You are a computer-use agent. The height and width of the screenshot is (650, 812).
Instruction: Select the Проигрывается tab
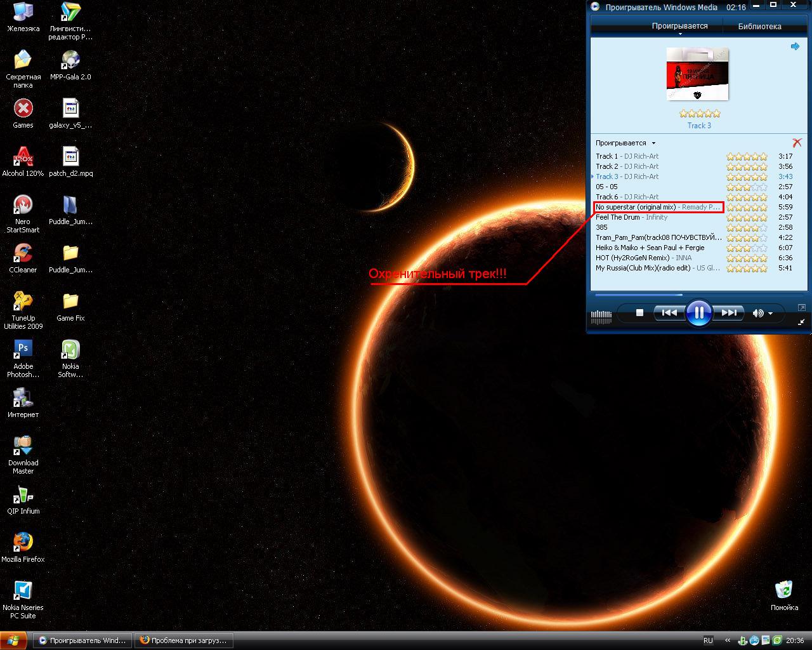tap(679, 25)
